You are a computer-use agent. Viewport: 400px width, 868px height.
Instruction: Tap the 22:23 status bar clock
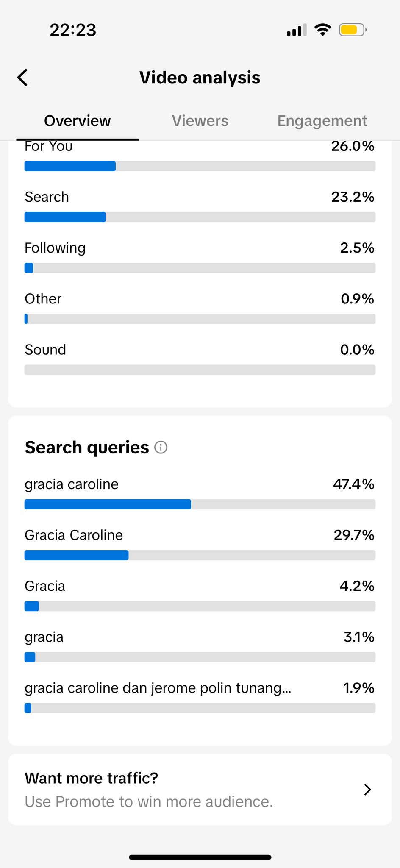point(73,30)
